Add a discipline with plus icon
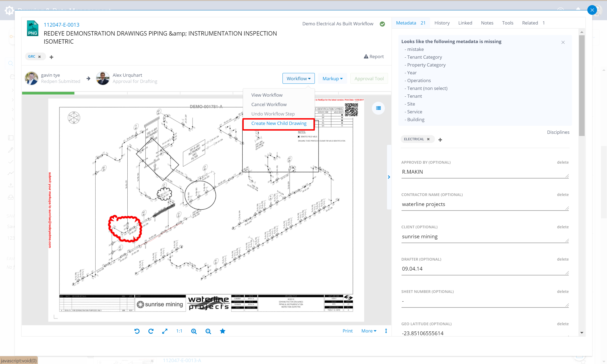This screenshot has height=364, width=607. click(x=440, y=140)
